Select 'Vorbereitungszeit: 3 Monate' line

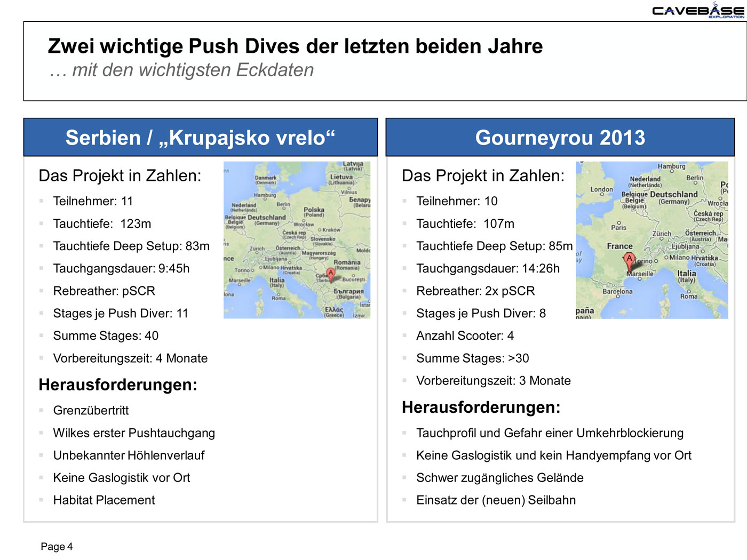tap(494, 380)
